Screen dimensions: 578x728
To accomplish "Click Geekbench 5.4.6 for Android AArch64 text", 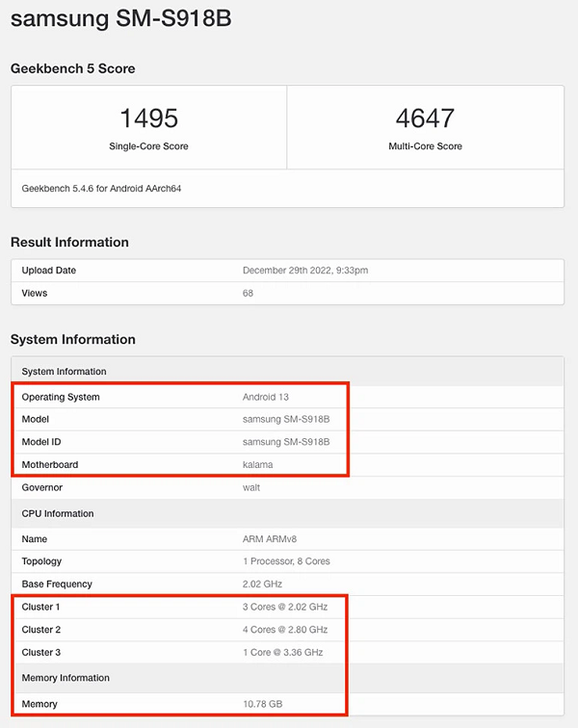I will (101, 189).
